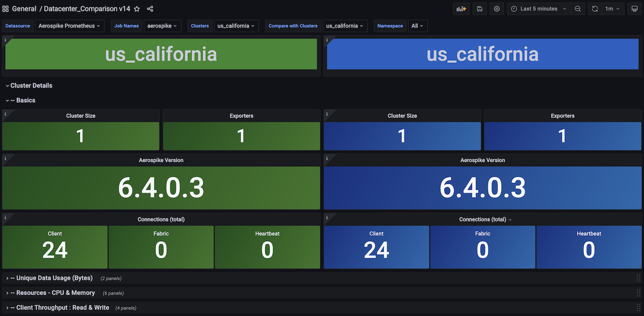Show info for blue us_california panel
The width and height of the screenshot is (644, 316).
[x=327, y=39]
